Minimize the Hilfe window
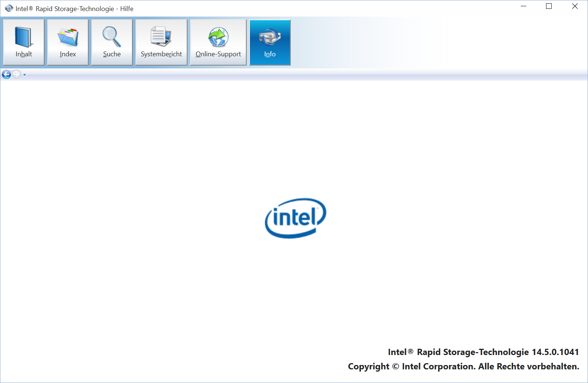 [x=524, y=6]
